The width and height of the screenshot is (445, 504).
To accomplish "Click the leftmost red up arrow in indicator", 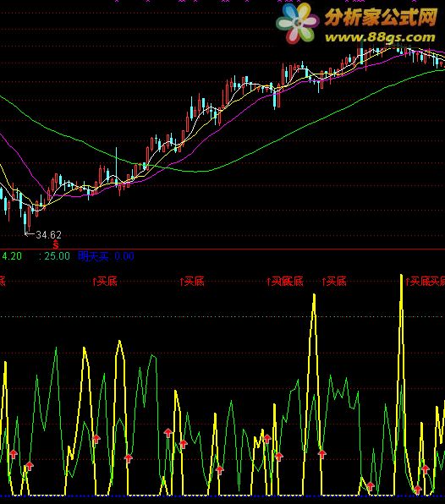I will tap(14, 454).
